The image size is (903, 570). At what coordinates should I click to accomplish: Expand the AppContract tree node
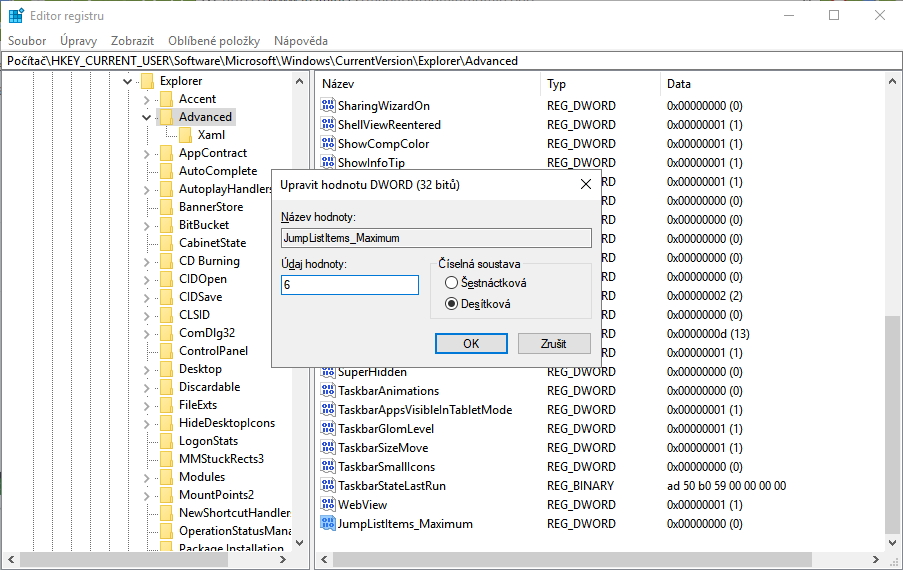(x=146, y=154)
